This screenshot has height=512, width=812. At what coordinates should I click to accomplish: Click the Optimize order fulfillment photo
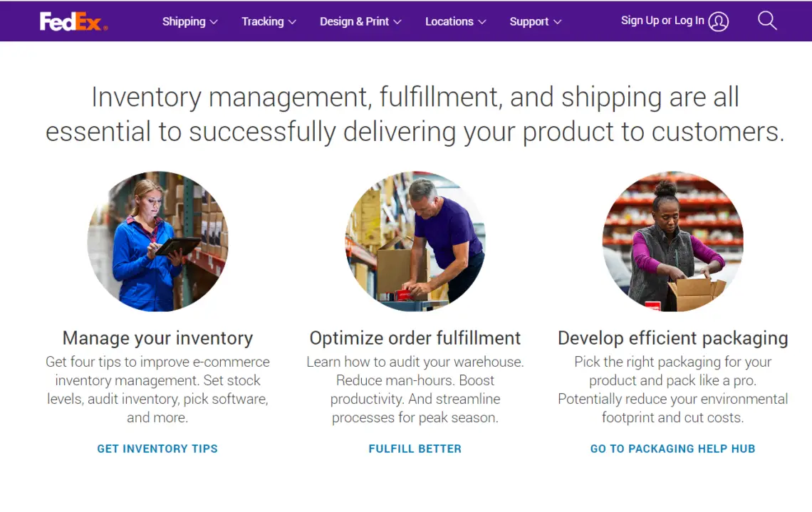point(415,241)
